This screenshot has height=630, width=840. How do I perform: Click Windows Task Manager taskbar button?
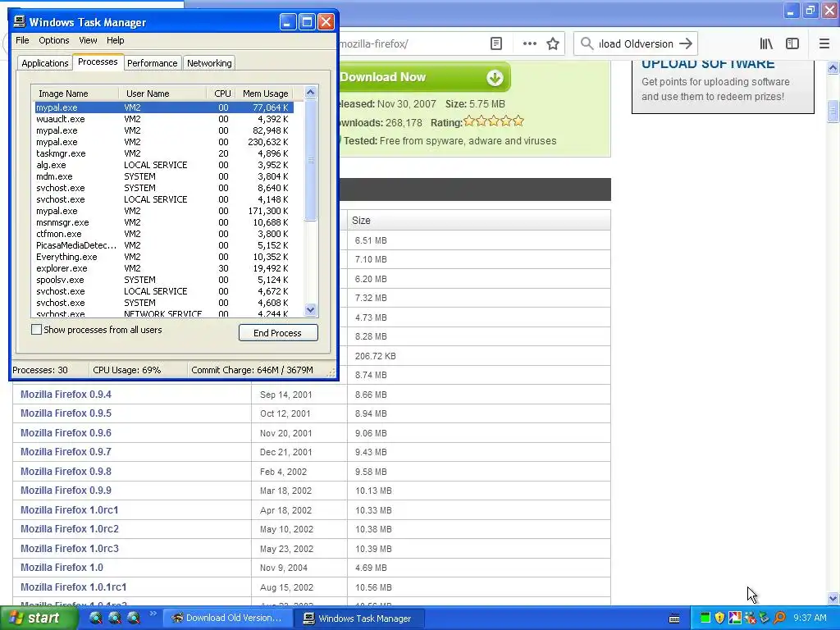[359, 619]
